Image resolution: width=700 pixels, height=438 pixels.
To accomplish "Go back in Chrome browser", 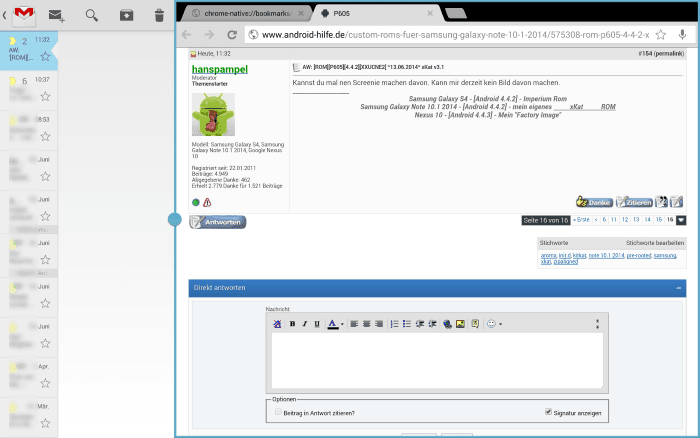I will coord(187,35).
